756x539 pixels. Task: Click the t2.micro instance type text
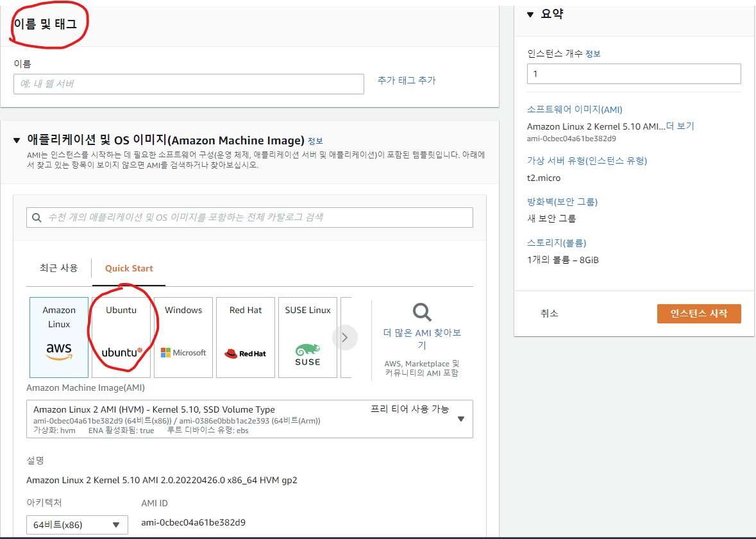544,178
